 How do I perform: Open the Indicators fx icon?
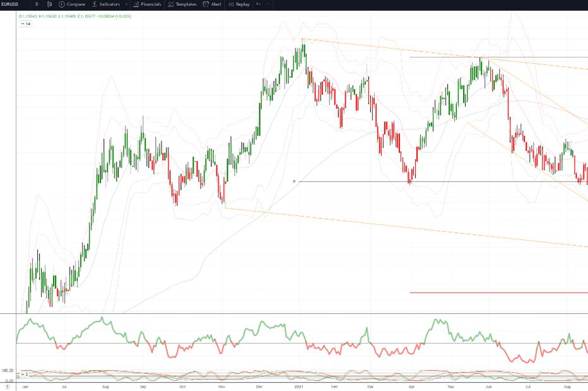[x=95, y=4]
